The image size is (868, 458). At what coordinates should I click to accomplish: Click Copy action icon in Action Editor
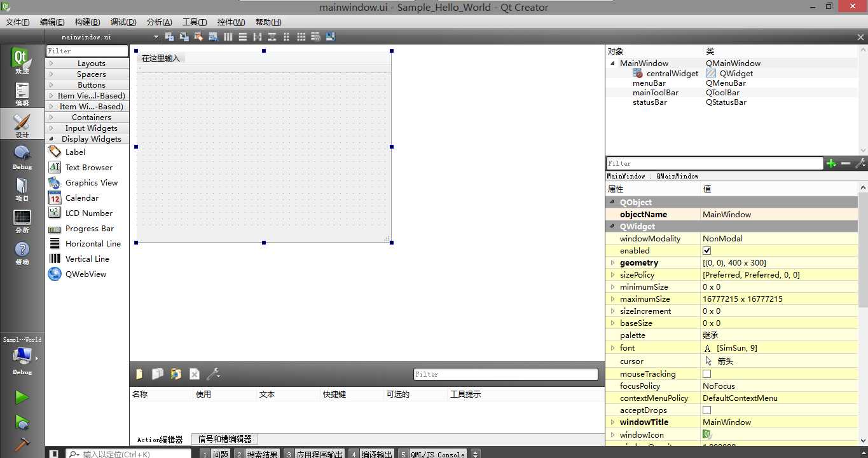coord(158,374)
